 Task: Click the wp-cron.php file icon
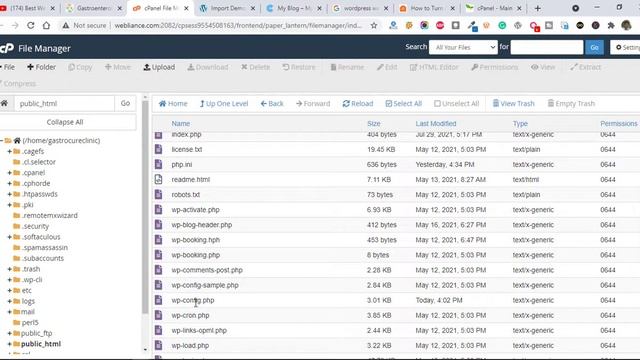pyautogui.click(x=158, y=315)
